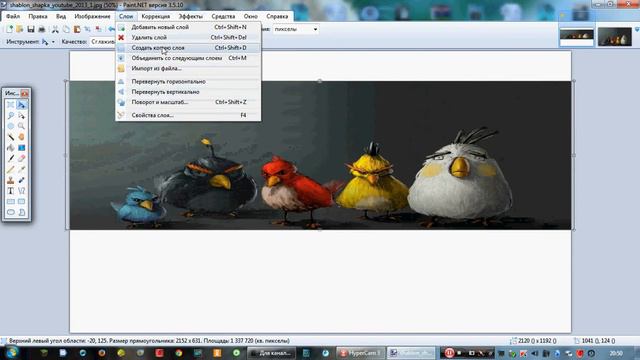The image size is (640, 360).
Task: Click the Save toolbar icon
Action: click(x=31, y=29)
